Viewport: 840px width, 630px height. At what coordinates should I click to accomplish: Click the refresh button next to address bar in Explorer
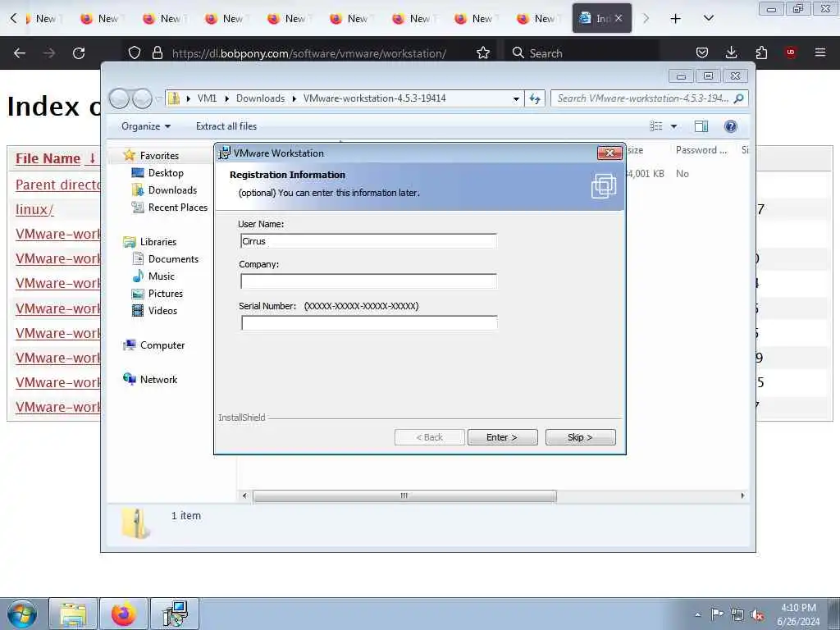pos(535,98)
